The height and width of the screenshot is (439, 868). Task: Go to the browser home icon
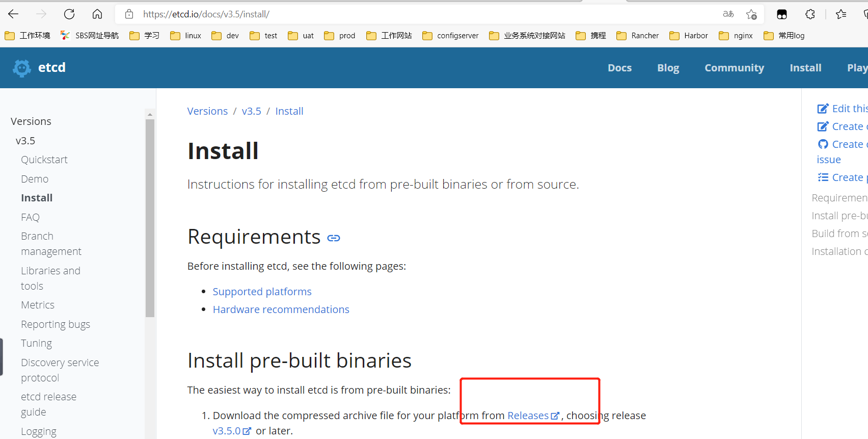click(97, 14)
